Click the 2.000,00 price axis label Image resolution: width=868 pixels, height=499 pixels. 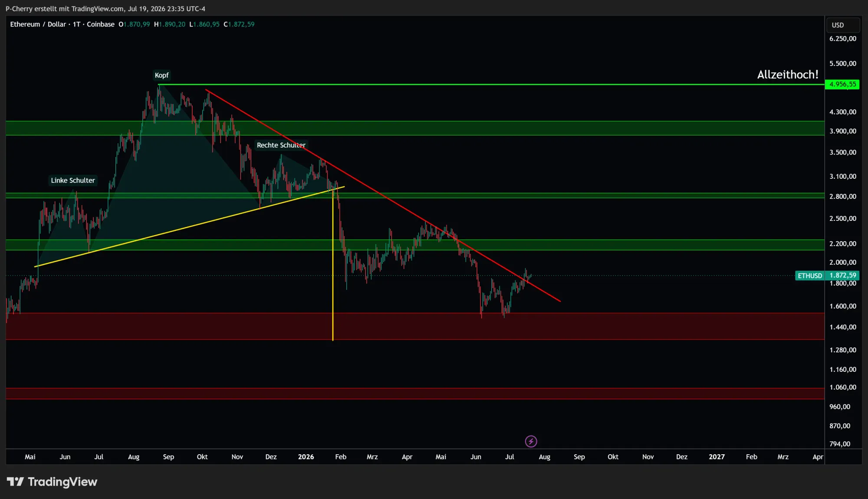point(842,263)
